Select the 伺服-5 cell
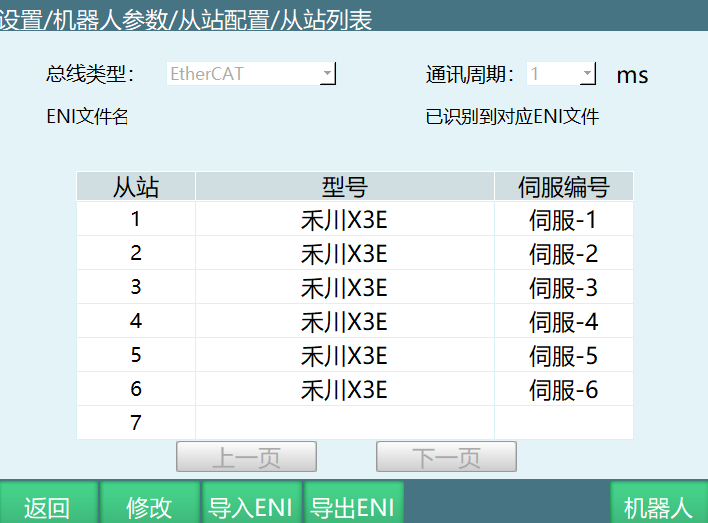 pos(564,355)
